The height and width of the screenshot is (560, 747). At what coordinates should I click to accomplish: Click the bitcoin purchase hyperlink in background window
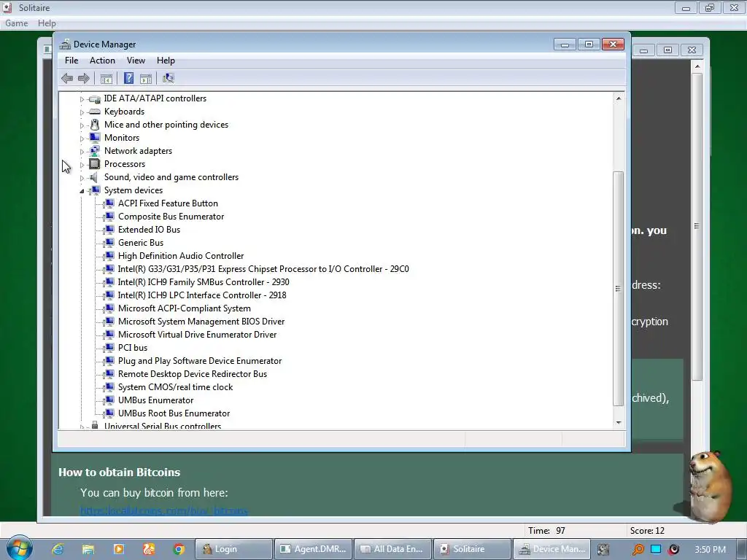click(164, 510)
